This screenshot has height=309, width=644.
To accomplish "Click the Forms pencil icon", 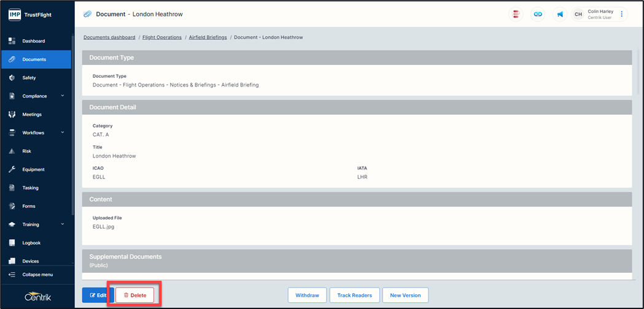I will pyautogui.click(x=12, y=206).
